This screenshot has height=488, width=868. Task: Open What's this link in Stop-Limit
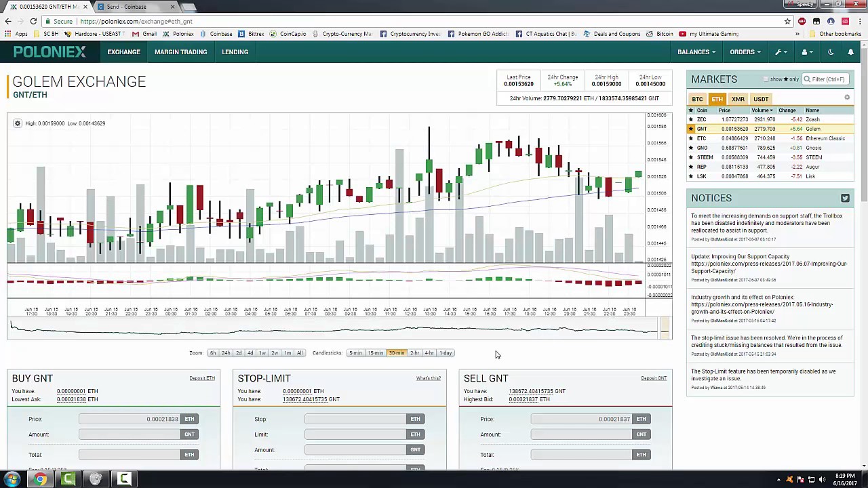429,378
